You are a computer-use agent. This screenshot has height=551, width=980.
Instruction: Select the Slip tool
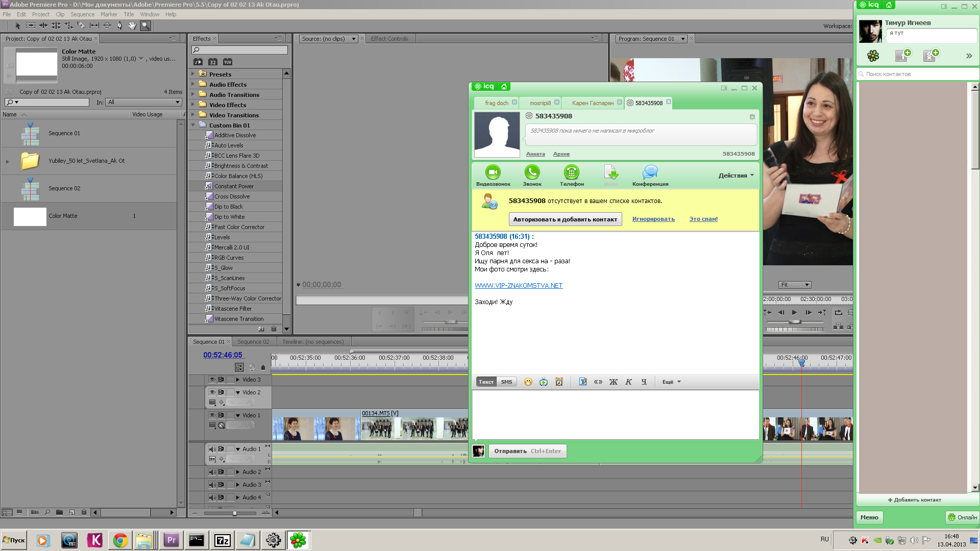(x=94, y=26)
